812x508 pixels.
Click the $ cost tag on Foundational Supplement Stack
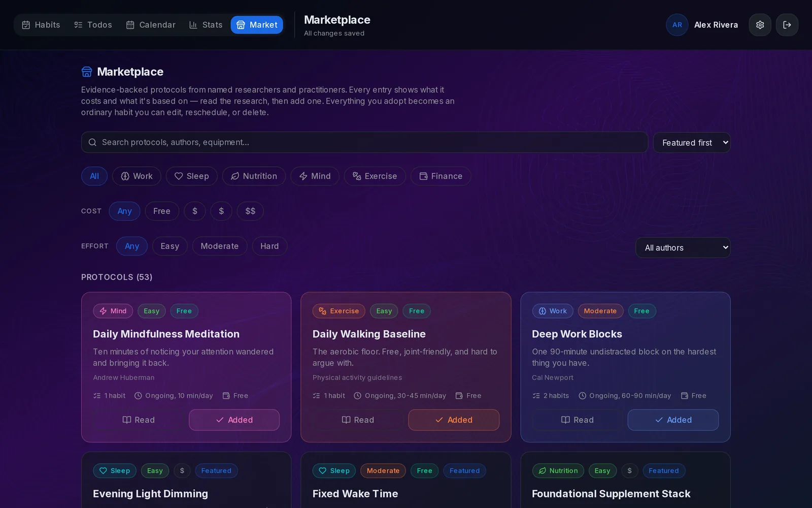629,471
